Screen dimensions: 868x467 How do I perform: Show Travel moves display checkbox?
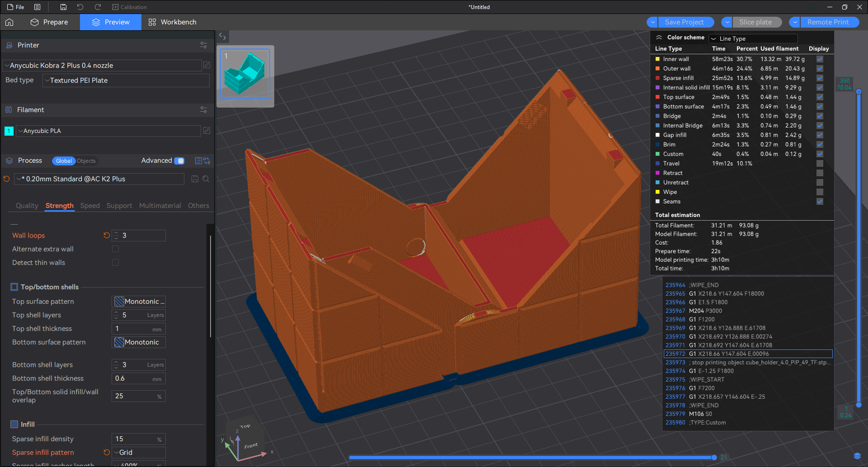[x=820, y=164]
